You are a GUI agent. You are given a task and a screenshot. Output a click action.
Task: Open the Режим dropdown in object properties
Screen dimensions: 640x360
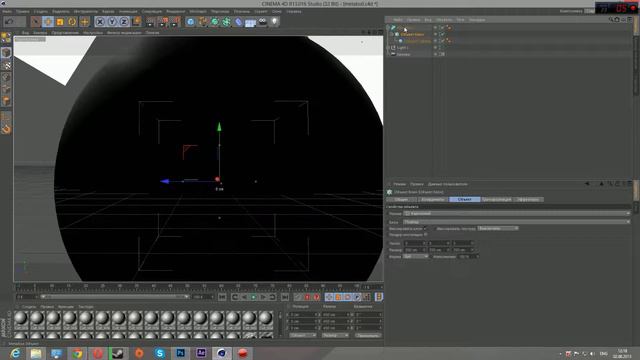pos(517,213)
